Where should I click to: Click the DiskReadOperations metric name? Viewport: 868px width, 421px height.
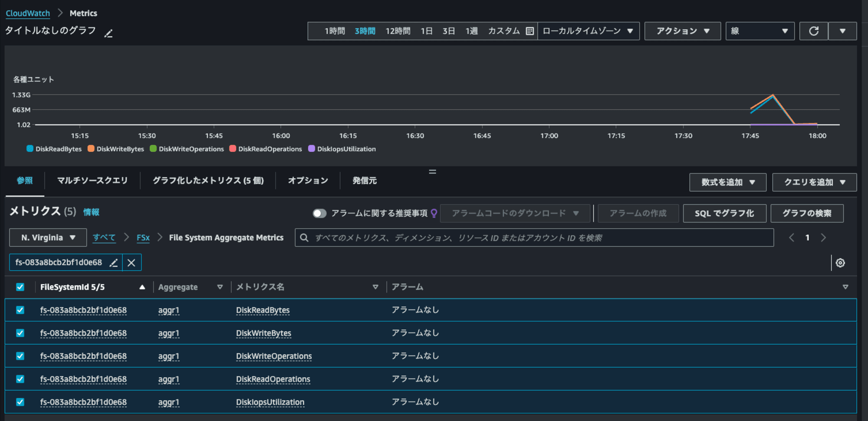(273, 379)
